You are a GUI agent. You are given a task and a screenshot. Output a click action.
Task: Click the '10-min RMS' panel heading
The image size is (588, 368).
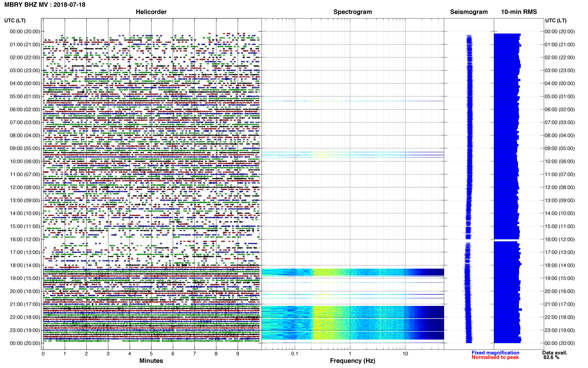click(x=519, y=12)
